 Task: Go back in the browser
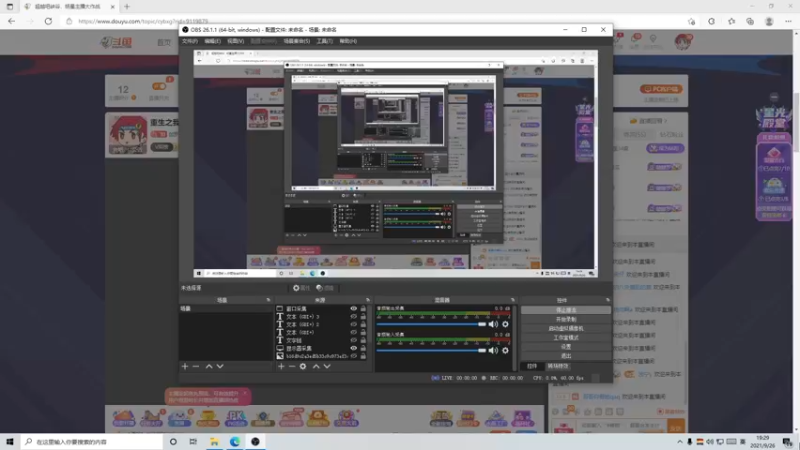click(11, 21)
